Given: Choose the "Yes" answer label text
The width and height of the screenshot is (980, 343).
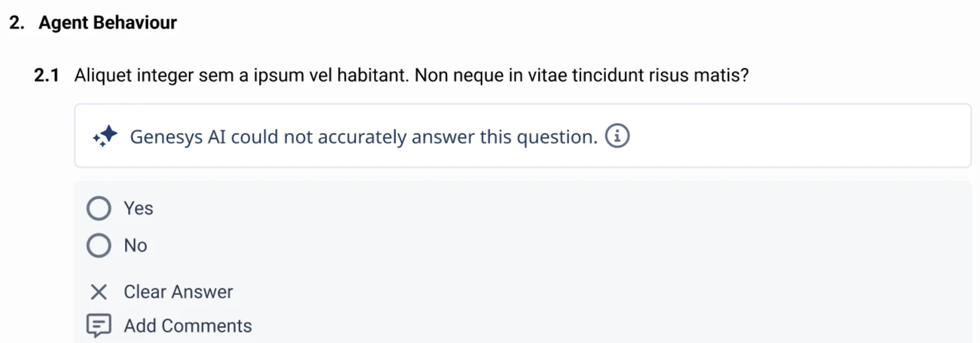Looking at the screenshot, I should point(139,208).
